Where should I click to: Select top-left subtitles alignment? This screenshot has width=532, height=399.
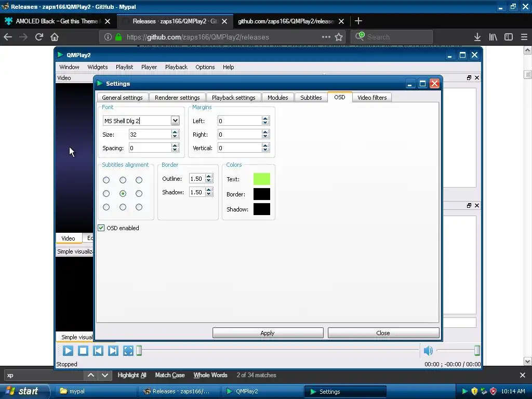pos(106,180)
